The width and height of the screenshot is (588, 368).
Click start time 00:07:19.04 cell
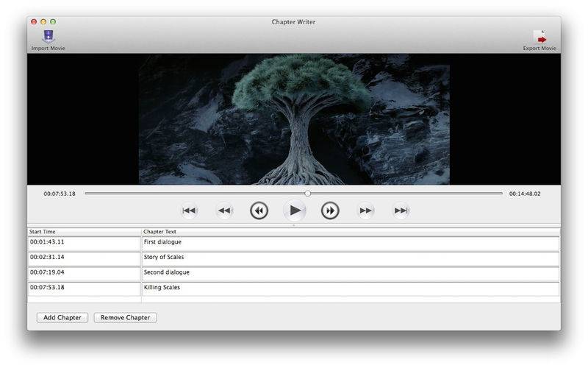84,274
